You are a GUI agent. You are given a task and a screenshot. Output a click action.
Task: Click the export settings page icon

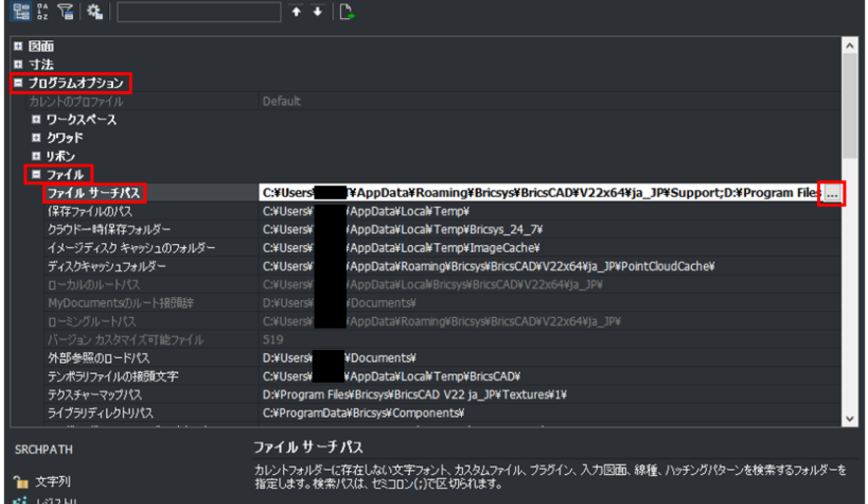click(346, 12)
